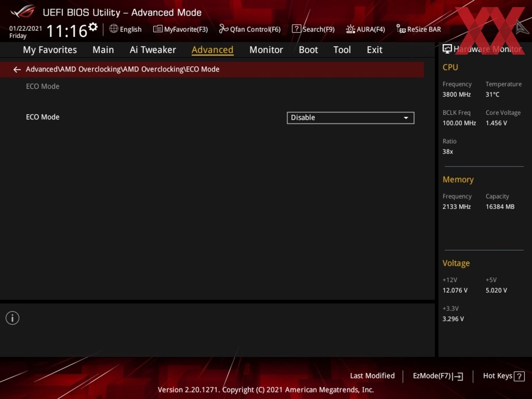Click the EzMode exit arrow icon
This screenshot has width=532, height=399.
click(458, 376)
